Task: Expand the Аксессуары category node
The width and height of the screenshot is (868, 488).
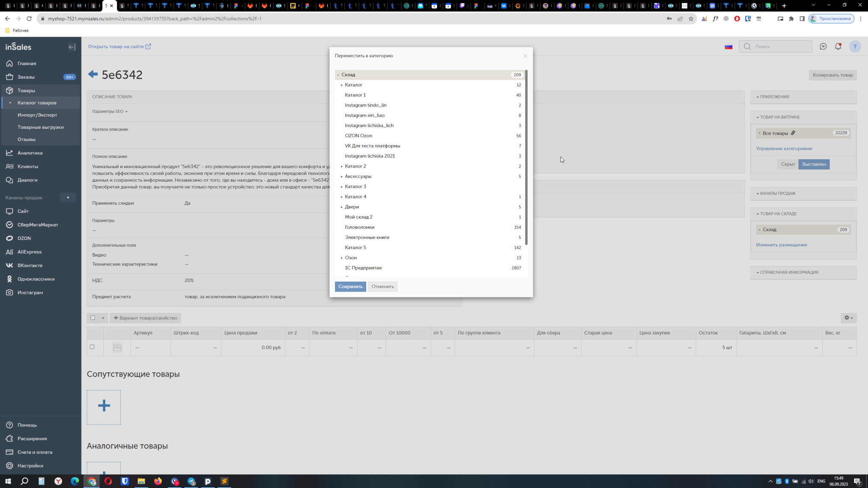Action: point(342,177)
